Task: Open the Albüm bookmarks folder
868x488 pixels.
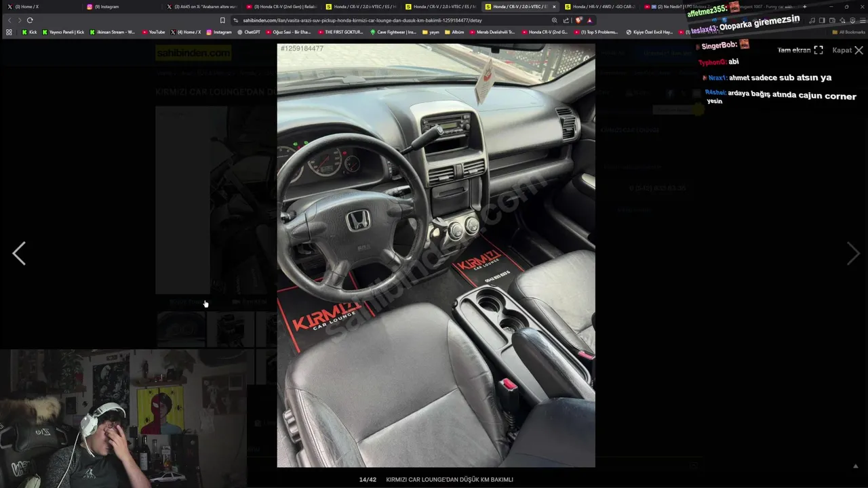Action: (454, 32)
